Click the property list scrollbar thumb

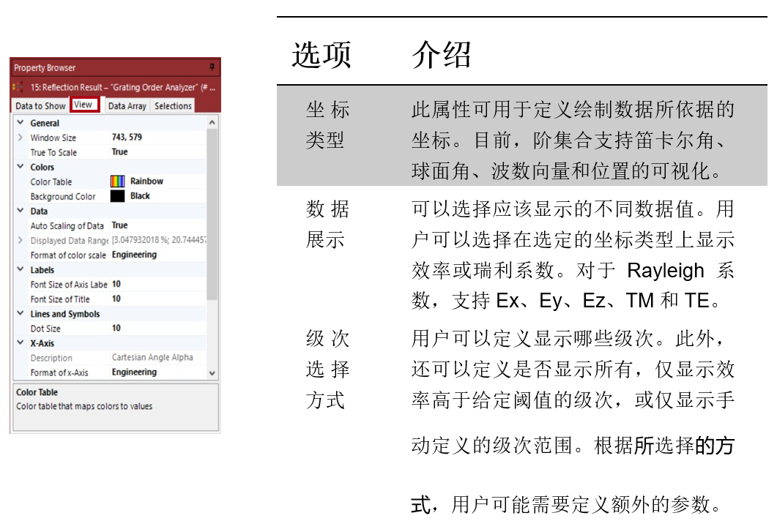(x=212, y=214)
